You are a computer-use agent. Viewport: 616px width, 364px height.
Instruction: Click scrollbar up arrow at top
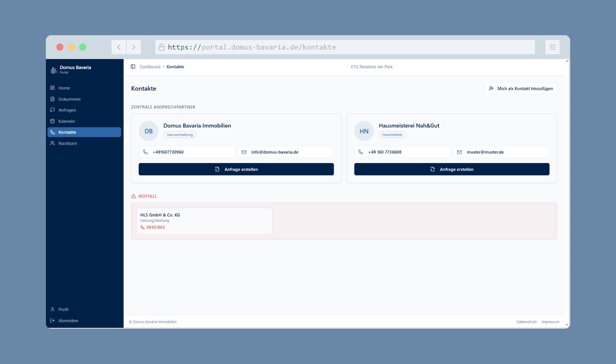567,61
